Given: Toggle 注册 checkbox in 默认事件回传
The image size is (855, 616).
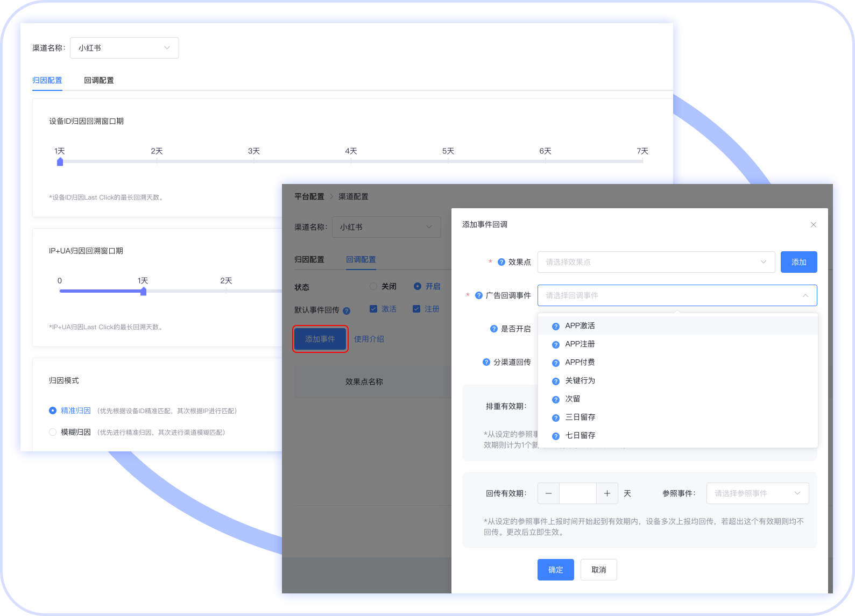Looking at the screenshot, I should coord(416,309).
